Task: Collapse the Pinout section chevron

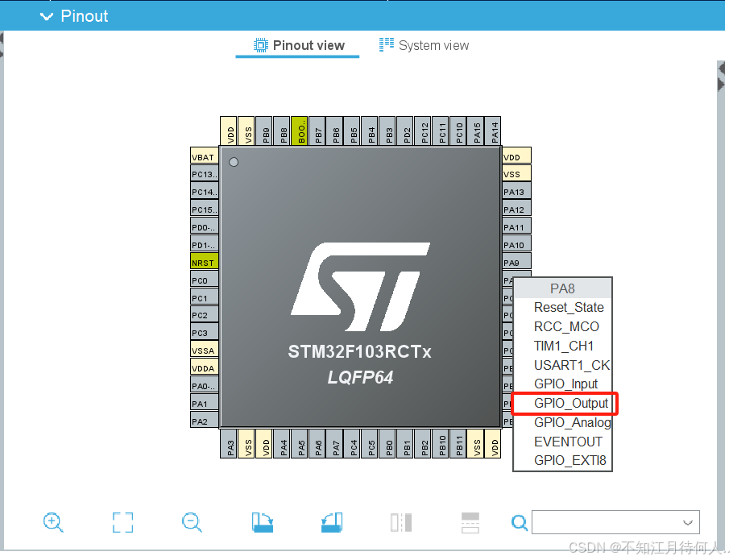Action: 46,16
